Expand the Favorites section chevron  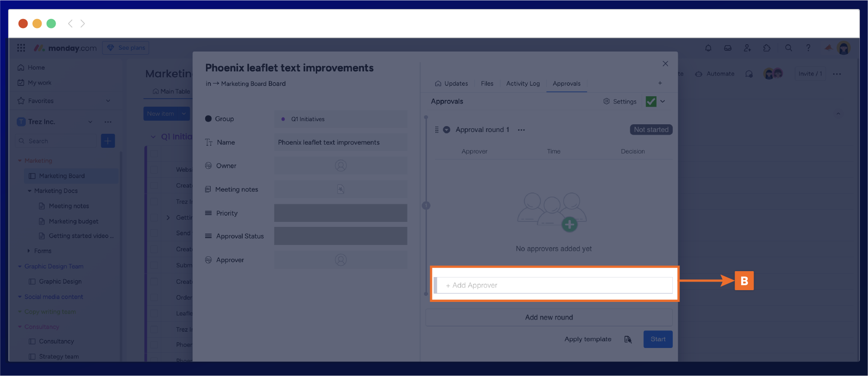pos(108,101)
